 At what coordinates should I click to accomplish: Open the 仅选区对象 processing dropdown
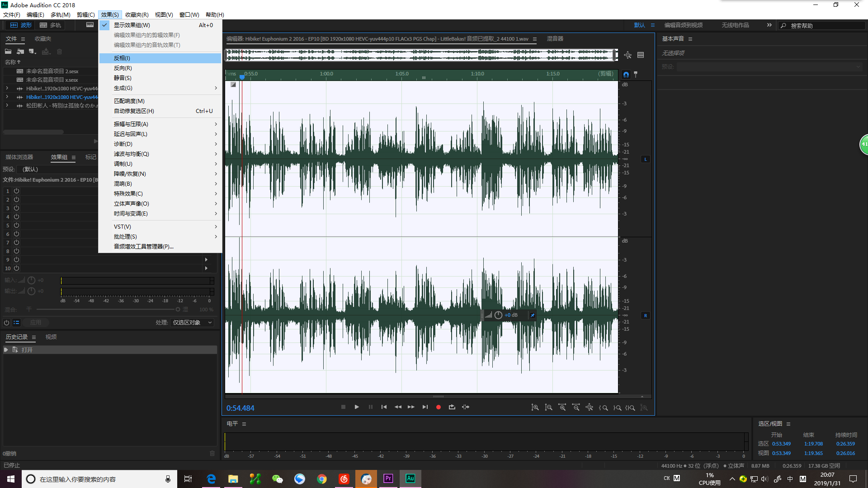click(x=192, y=323)
